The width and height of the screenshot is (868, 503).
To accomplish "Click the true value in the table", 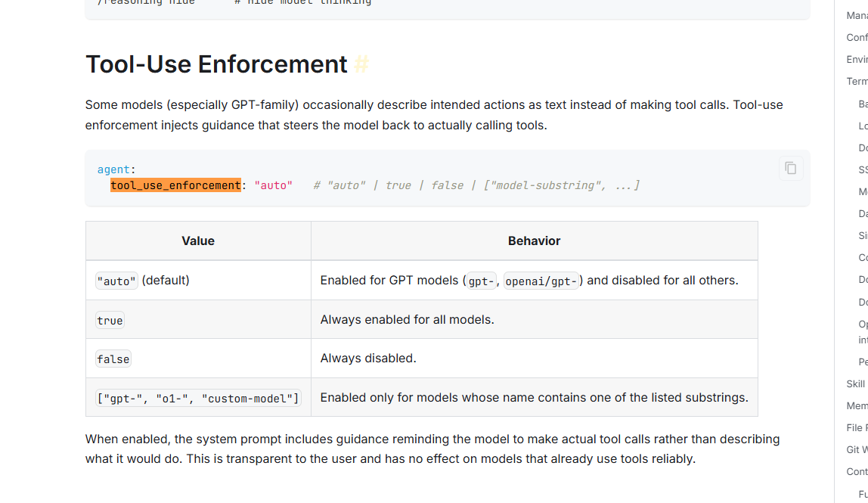I will tap(110, 320).
